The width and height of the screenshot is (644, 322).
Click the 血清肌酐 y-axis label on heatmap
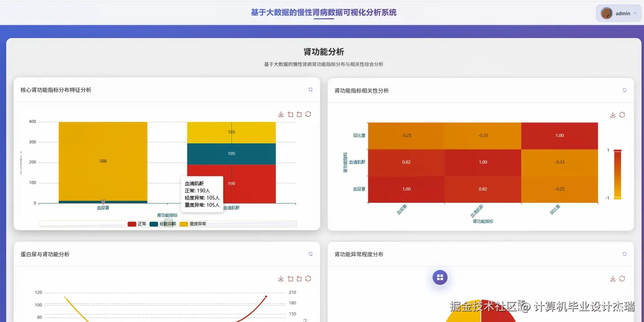357,162
